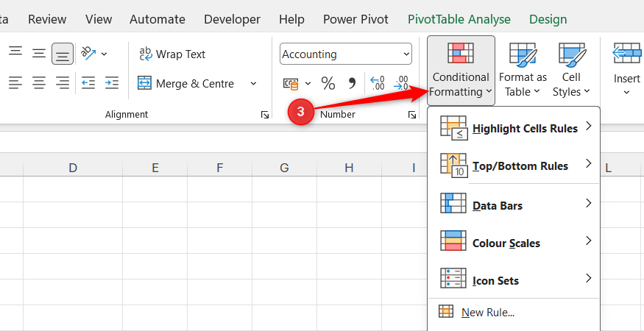Open Merge & Centre dropdown arrow
The height and width of the screenshot is (331, 644).
(253, 84)
